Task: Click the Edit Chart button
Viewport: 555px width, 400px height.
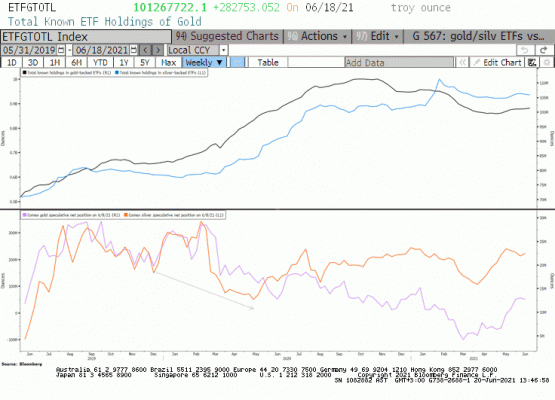Action: click(497, 63)
